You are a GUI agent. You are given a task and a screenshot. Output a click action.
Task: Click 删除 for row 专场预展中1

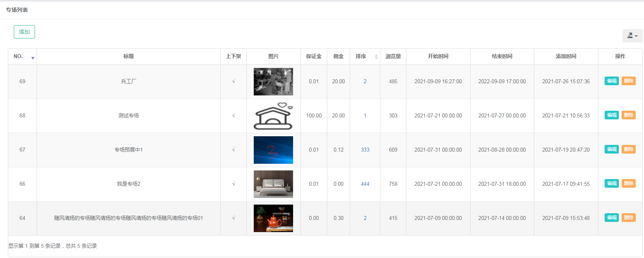click(629, 149)
